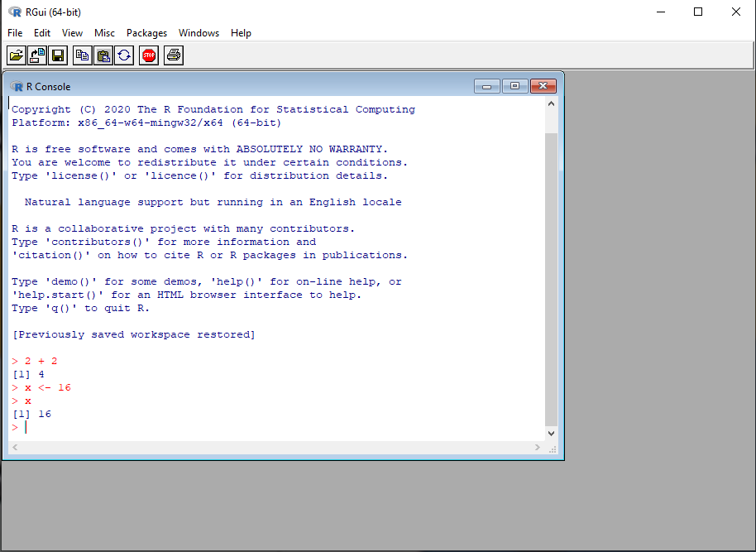This screenshot has height=552, width=756.
Task: Close the RGui main window
Action: tap(736, 12)
